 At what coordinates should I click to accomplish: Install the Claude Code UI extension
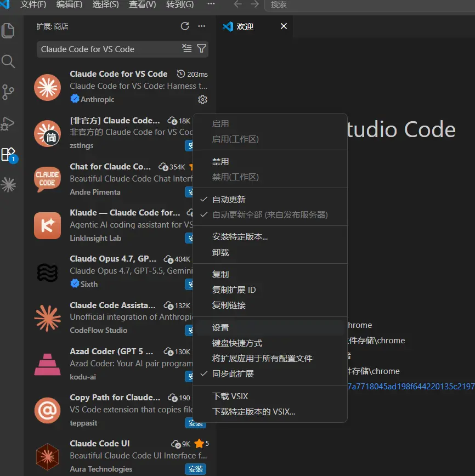196,469
